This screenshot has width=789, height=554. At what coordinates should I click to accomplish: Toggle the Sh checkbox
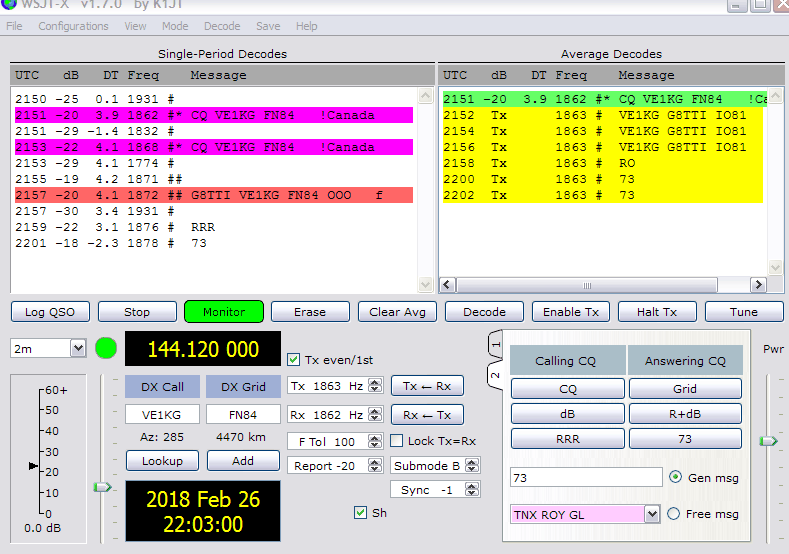pos(360,513)
